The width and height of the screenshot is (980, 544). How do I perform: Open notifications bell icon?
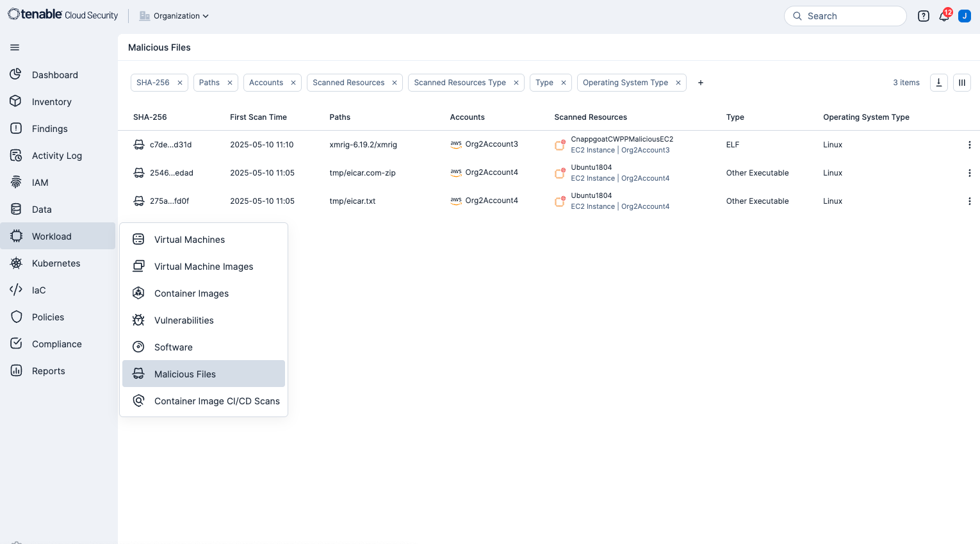(944, 16)
